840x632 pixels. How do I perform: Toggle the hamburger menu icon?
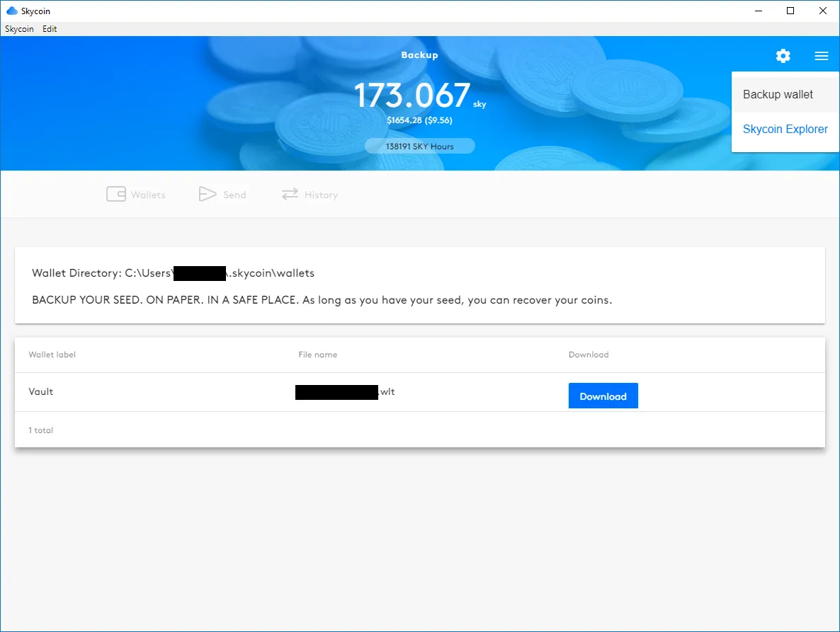[822, 56]
